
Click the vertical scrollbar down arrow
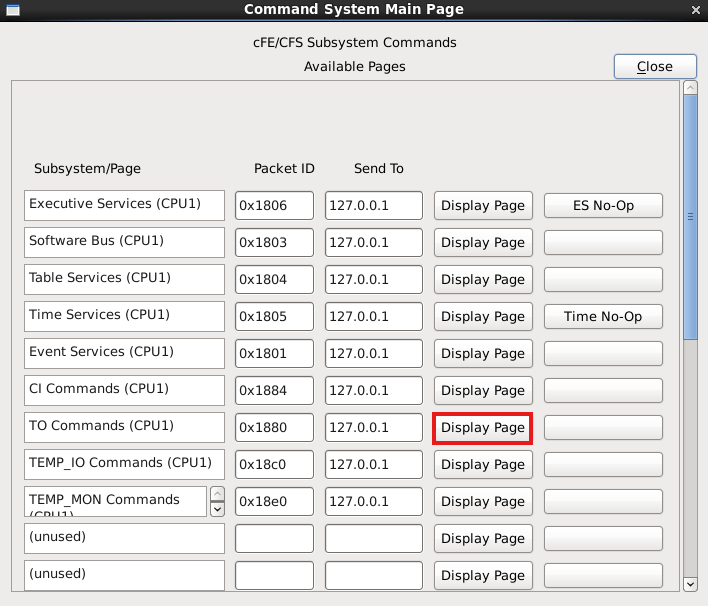(690, 584)
